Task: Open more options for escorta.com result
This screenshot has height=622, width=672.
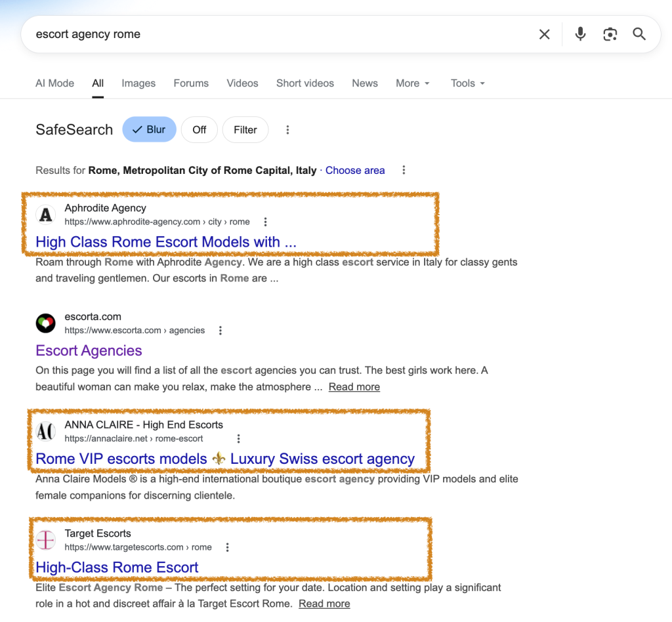Action: 220,331
